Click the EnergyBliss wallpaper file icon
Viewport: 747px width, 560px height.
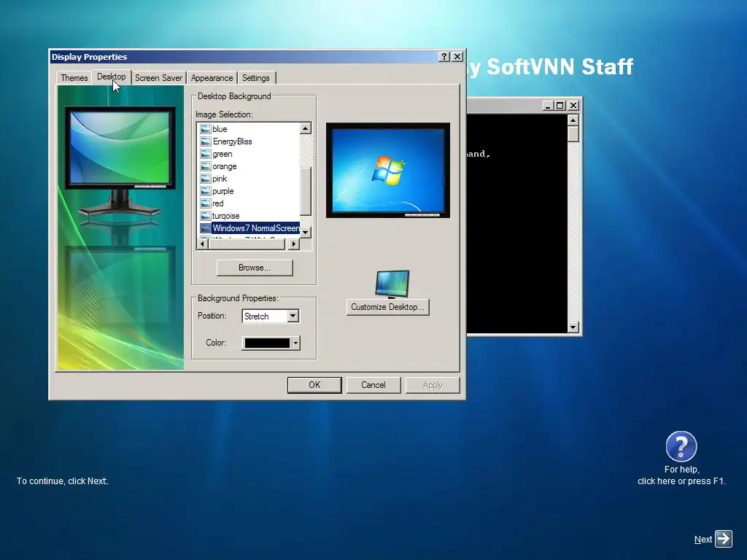205,141
